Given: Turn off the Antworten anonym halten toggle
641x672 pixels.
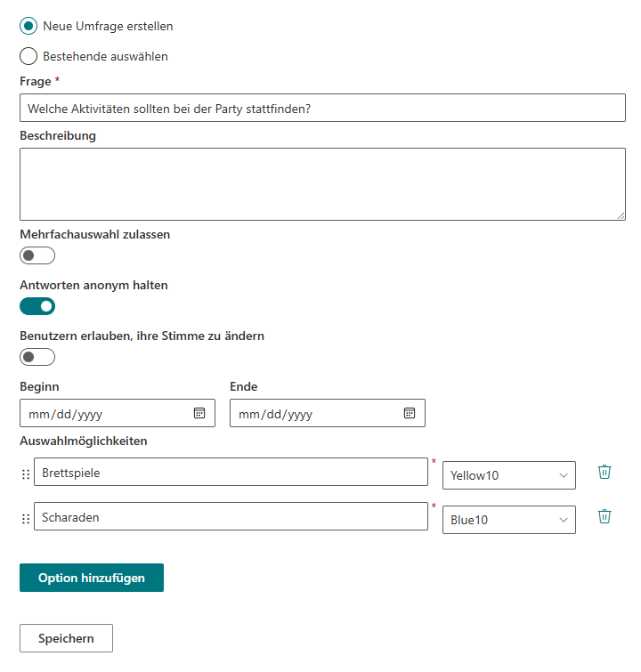Looking at the screenshot, I should coord(37,306).
